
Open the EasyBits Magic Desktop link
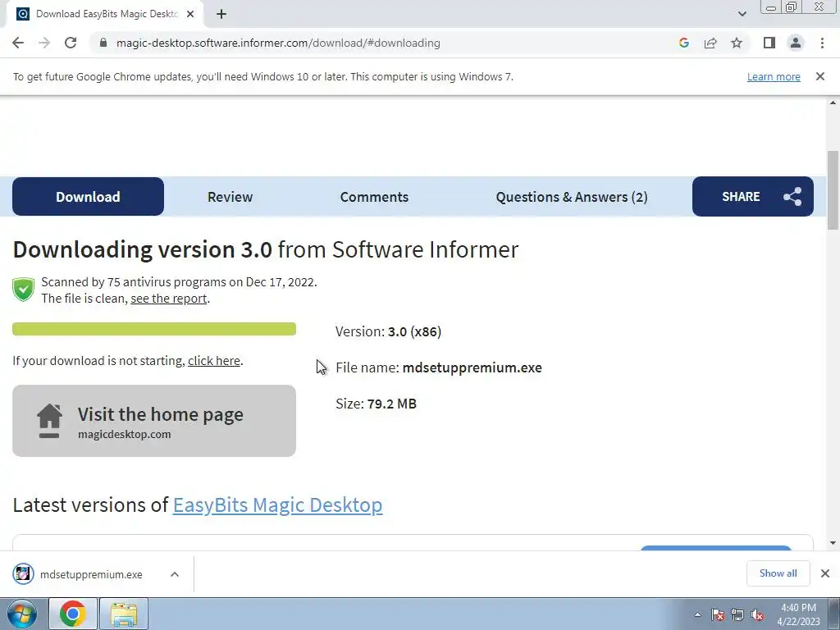[x=277, y=504]
